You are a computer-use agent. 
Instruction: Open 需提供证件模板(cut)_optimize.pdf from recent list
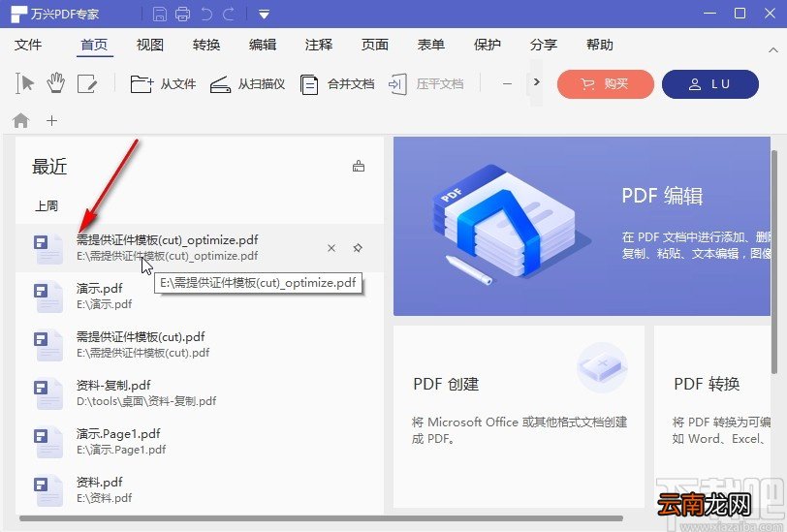200,248
